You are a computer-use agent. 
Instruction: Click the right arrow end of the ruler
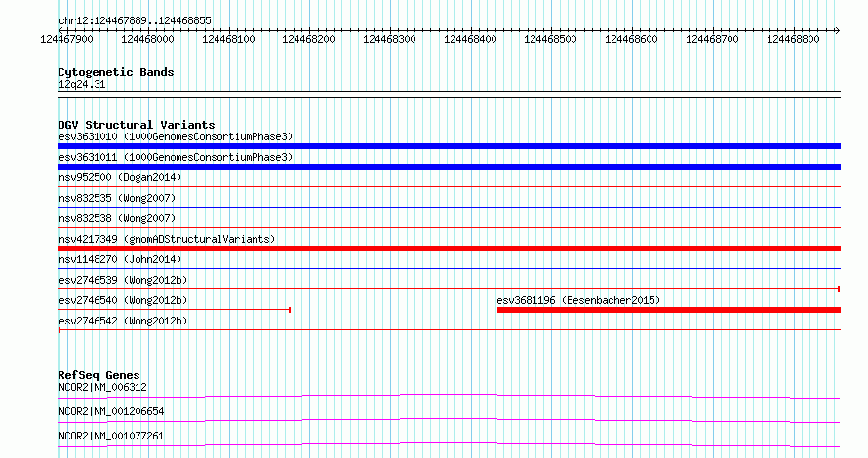pos(837,30)
